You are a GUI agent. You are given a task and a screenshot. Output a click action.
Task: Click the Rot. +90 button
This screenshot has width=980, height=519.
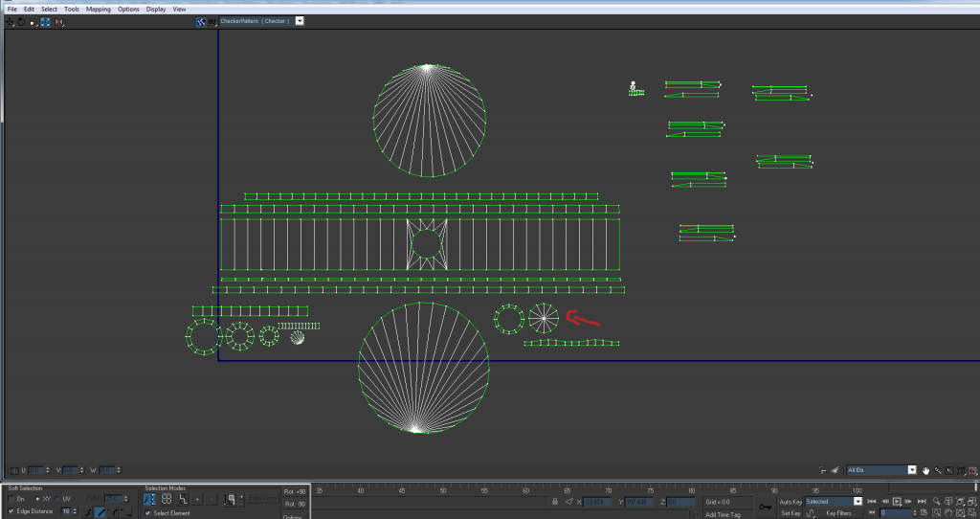[x=295, y=491]
